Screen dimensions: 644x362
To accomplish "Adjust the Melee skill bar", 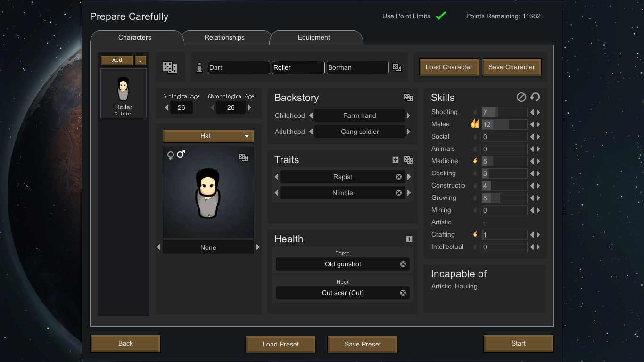I will (504, 124).
